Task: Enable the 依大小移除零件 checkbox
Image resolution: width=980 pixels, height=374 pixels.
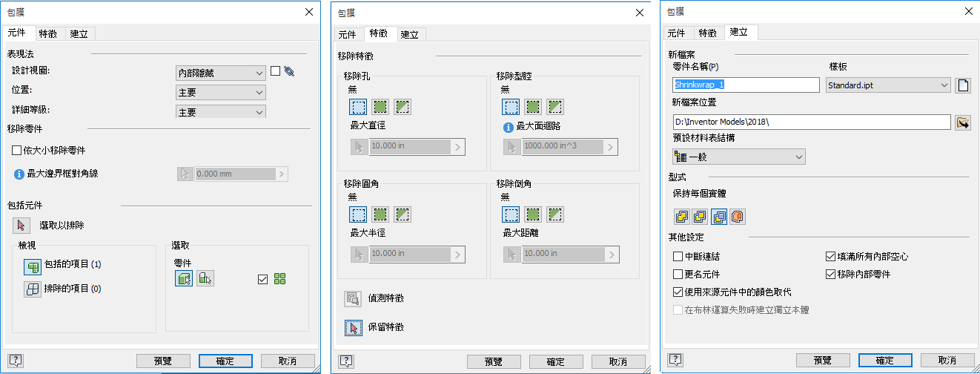Action: 16,151
